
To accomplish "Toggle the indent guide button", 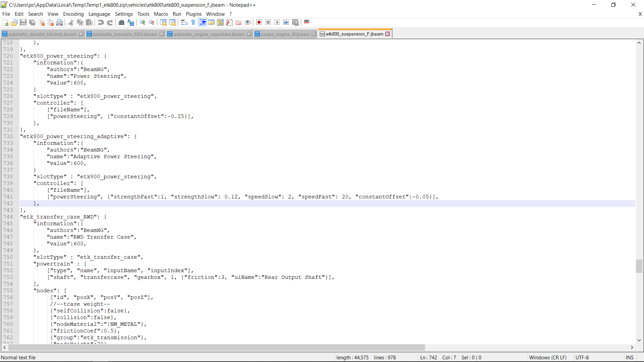I will point(203,22).
